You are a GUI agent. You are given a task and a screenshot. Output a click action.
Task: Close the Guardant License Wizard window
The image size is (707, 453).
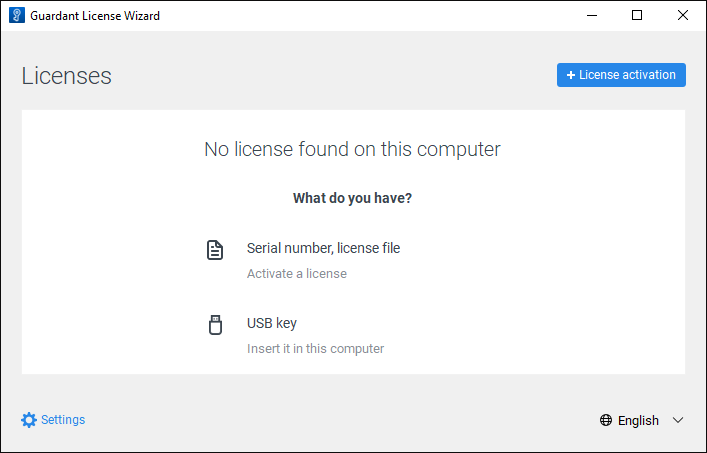[683, 16]
